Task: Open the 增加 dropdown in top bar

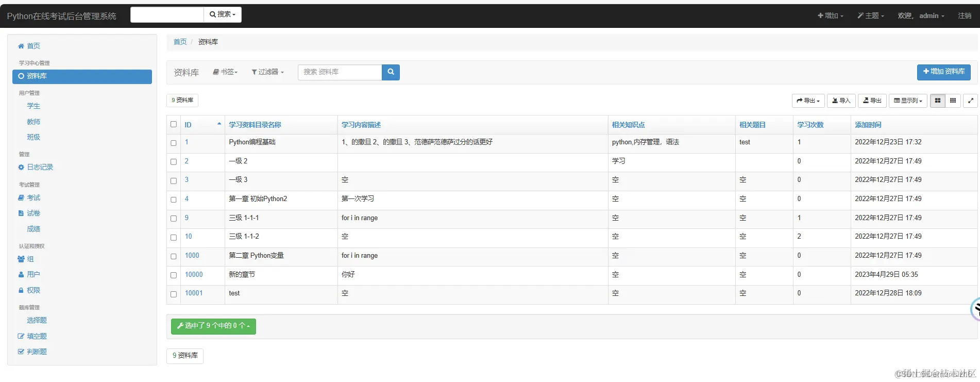Action: (831, 16)
